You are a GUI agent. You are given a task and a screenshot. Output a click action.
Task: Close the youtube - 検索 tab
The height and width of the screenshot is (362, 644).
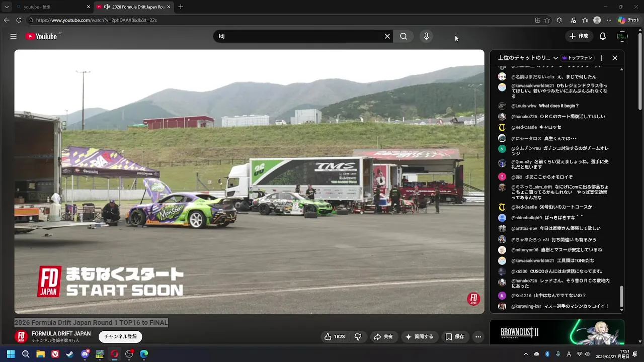(89, 7)
